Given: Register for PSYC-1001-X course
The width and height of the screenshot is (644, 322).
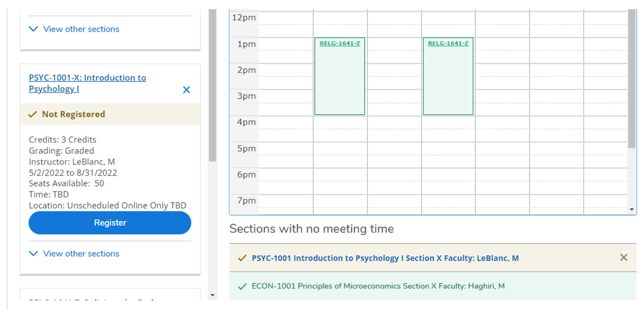Looking at the screenshot, I should (110, 223).
